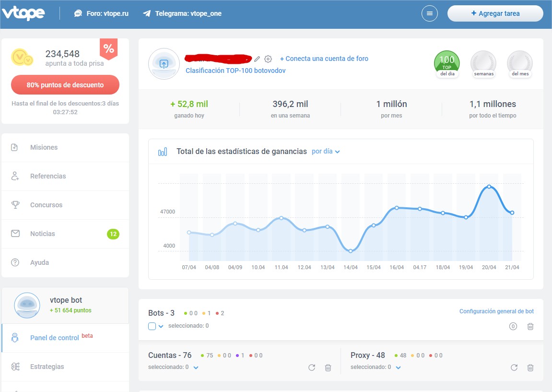Open the Estrategias menu item
Viewport: 552px width, 392px height.
[x=65, y=367]
